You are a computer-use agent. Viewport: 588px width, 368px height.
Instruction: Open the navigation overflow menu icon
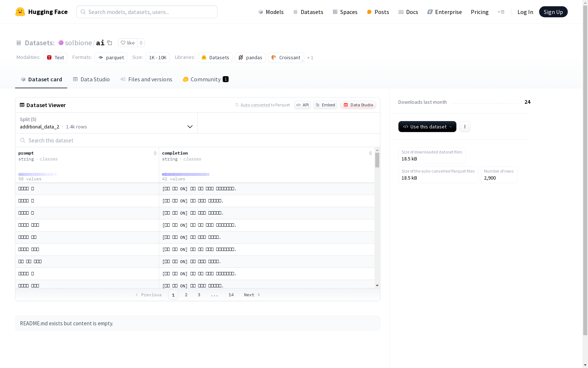[x=501, y=12]
